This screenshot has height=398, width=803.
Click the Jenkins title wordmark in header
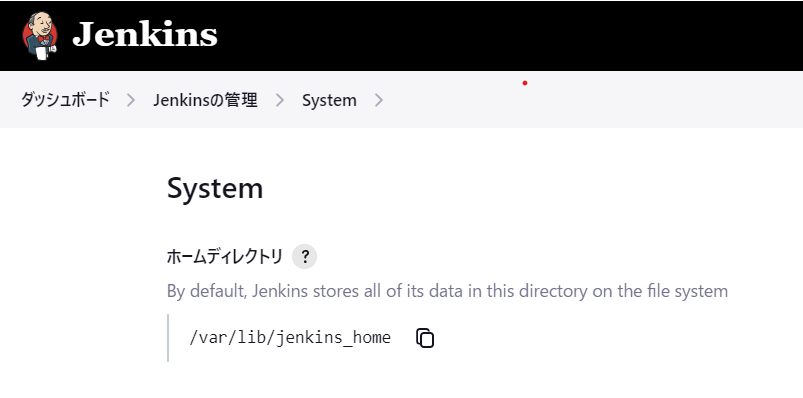tap(145, 35)
